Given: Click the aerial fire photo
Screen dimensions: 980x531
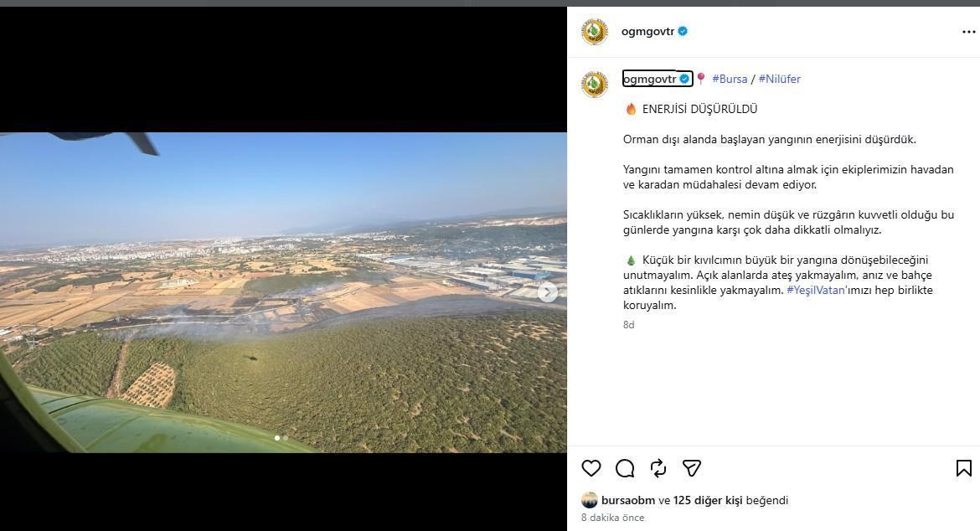Looking at the screenshot, I should pyautogui.click(x=283, y=292).
